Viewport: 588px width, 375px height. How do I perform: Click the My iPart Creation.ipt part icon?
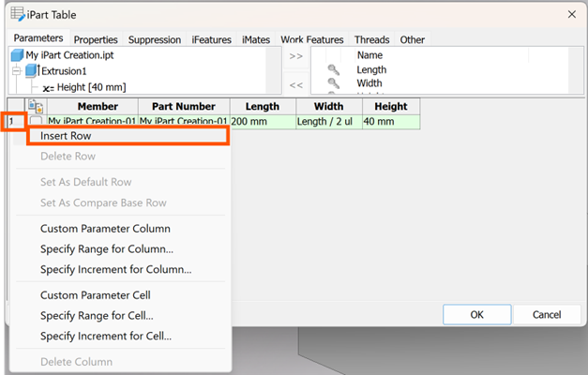pyautogui.click(x=18, y=55)
